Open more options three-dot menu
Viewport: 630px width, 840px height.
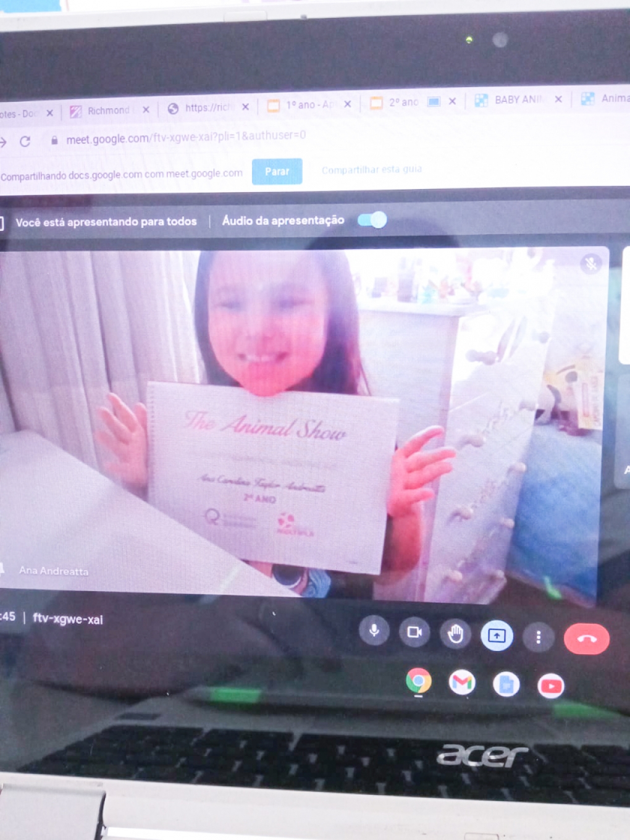click(539, 637)
